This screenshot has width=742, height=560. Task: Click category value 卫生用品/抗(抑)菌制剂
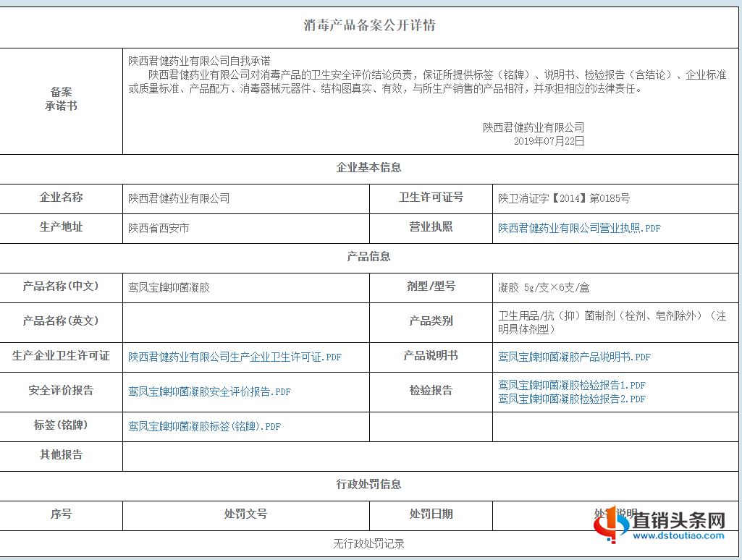pyautogui.click(x=612, y=323)
